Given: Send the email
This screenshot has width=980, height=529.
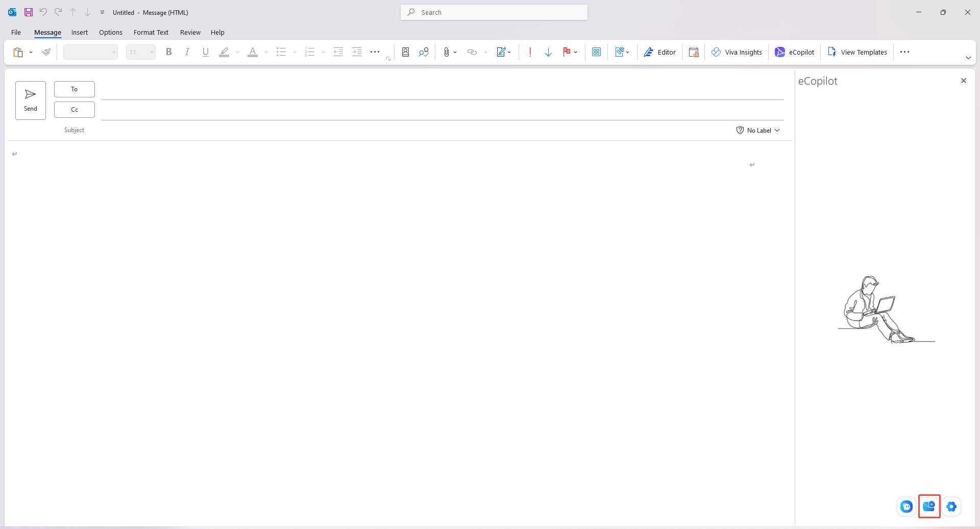Looking at the screenshot, I should coord(30,100).
